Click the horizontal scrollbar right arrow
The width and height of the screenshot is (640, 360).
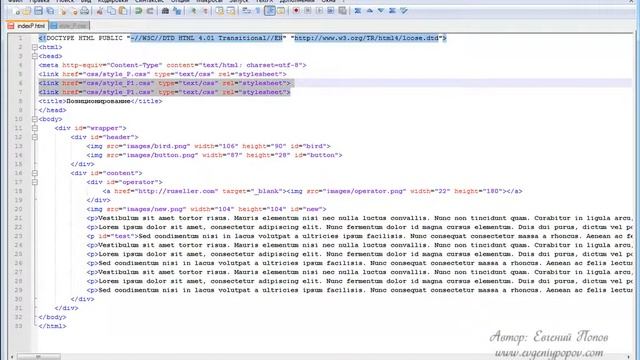click(629, 357)
